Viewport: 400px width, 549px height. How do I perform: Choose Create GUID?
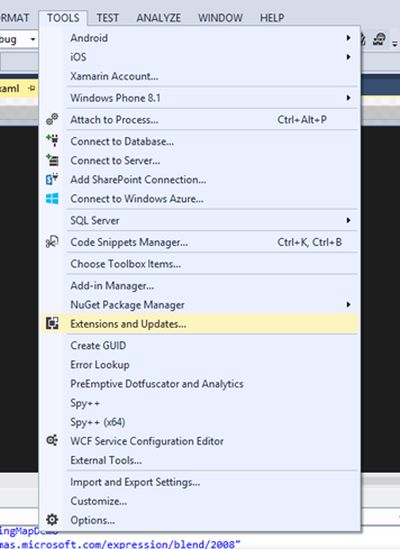click(200, 345)
